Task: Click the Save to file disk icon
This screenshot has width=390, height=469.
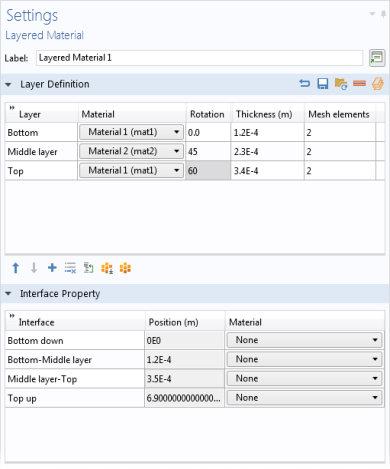Action: pyautogui.click(x=322, y=83)
